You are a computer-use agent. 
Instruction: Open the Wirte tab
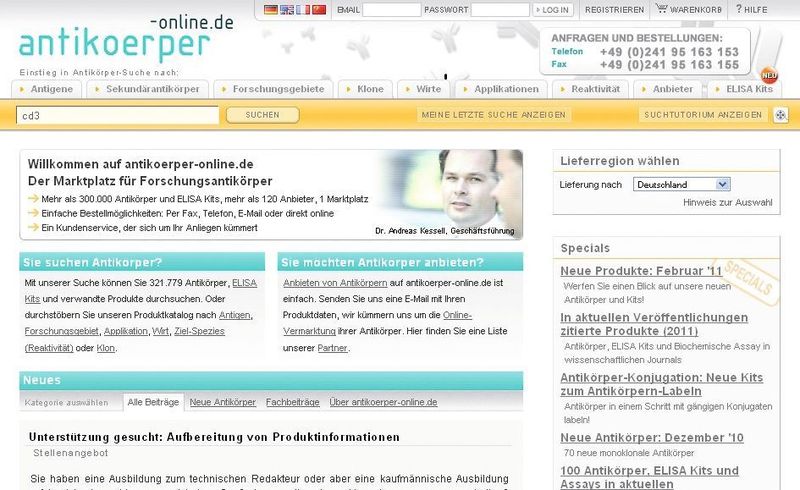coord(424,89)
